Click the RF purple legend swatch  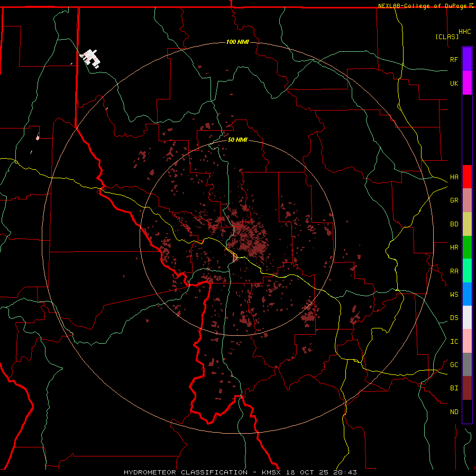(x=467, y=59)
